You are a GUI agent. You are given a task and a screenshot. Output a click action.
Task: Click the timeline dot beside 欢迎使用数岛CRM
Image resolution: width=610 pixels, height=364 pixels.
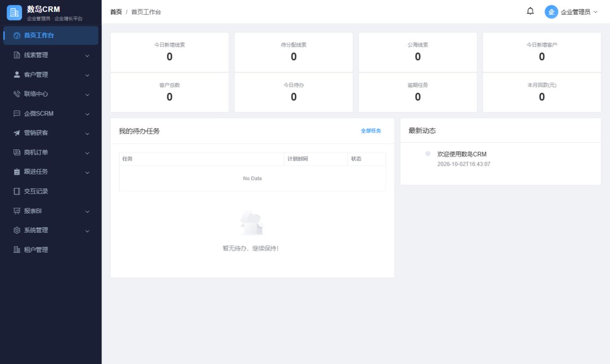pos(428,154)
